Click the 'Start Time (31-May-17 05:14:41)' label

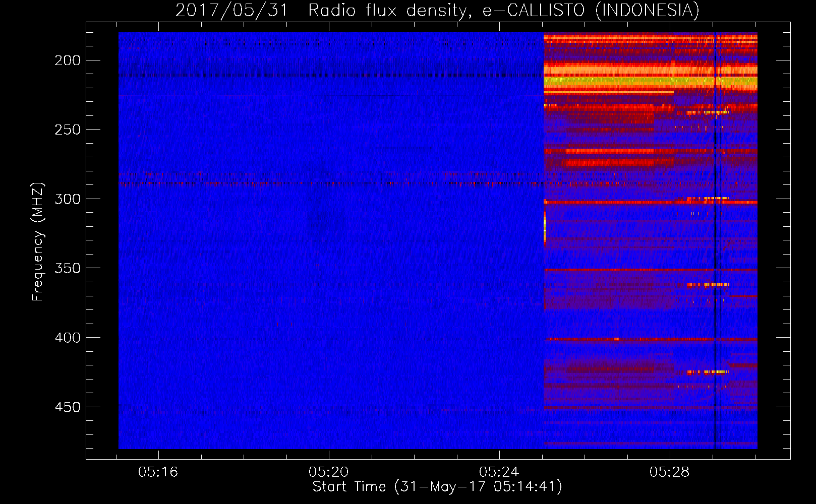[437, 487]
